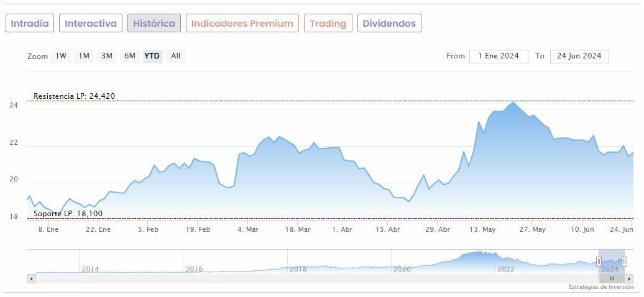Click the right range handle in navigator
Viewport: 644px width, 297px height.
tap(624, 261)
